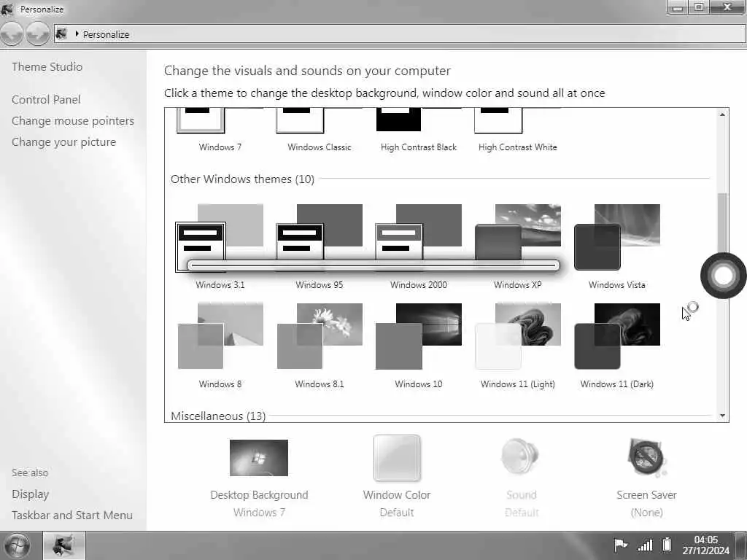Click the Other Windows themes (10) heading
This screenshot has width=747, height=560.
[242, 179]
